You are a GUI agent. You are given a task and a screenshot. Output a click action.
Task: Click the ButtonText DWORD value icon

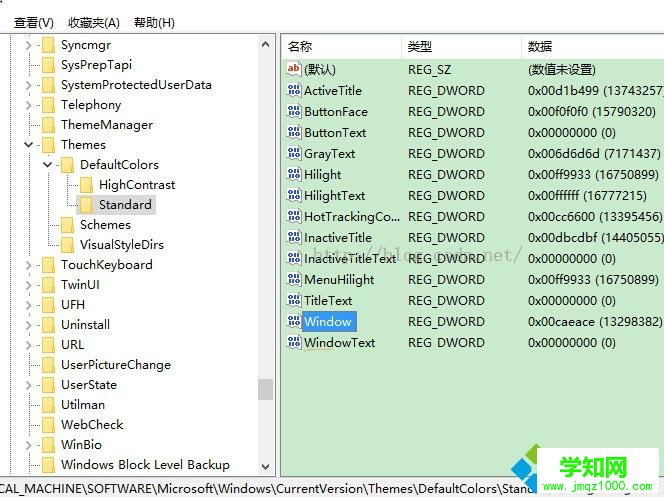pyautogui.click(x=294, y=133)
